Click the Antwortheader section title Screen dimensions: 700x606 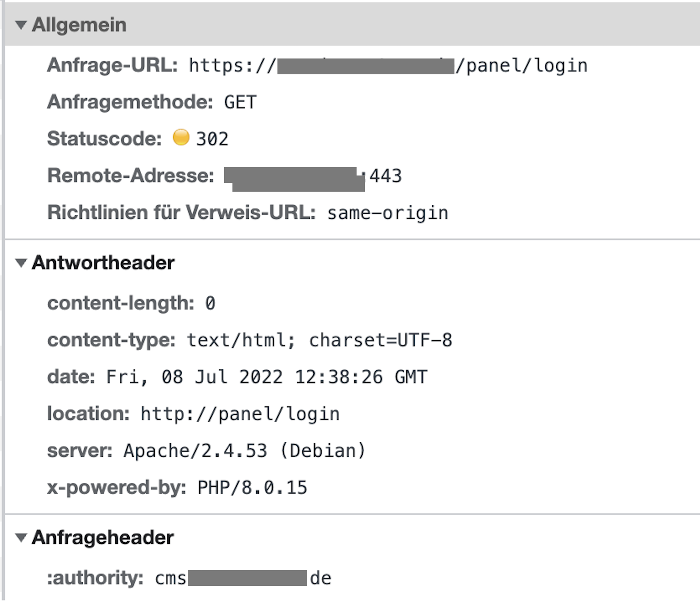tap(103, 263)
